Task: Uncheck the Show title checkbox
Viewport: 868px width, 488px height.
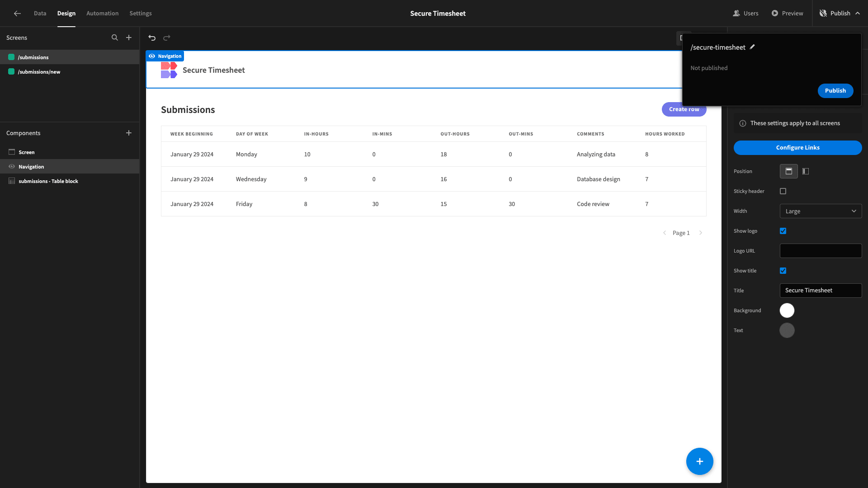Action: click(x=783, y=271)
